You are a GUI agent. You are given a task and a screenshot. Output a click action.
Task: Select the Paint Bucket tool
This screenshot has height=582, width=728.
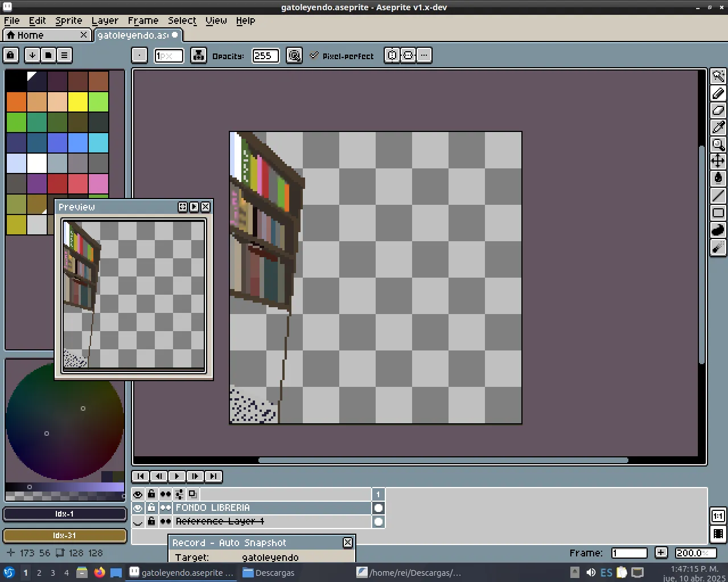click(718, 179)
